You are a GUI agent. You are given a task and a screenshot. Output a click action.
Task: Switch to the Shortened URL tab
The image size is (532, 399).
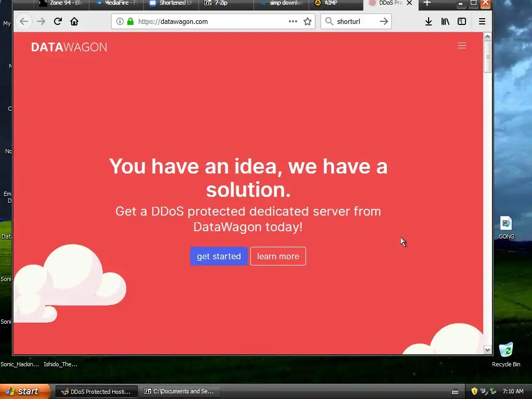[x=171, y=3]
